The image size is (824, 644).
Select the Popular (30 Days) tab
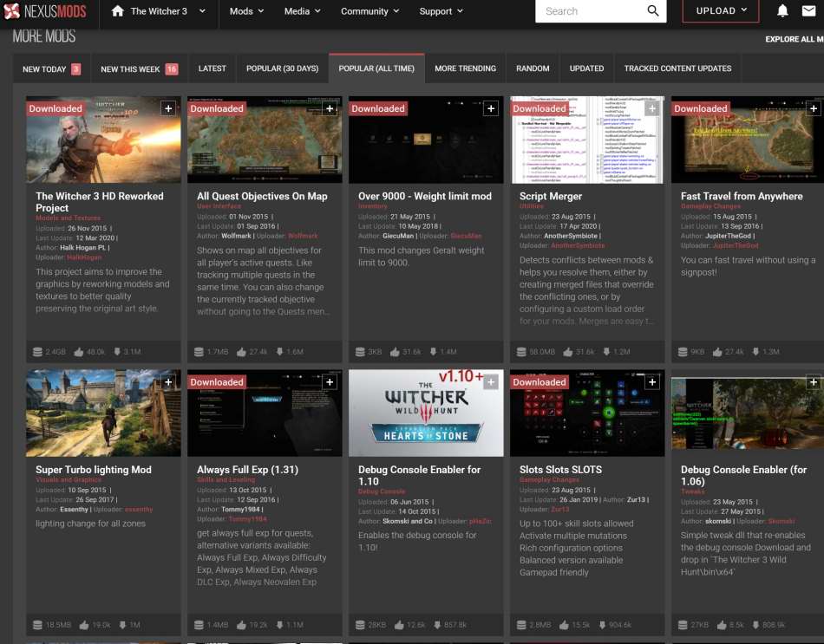(282, 68)
